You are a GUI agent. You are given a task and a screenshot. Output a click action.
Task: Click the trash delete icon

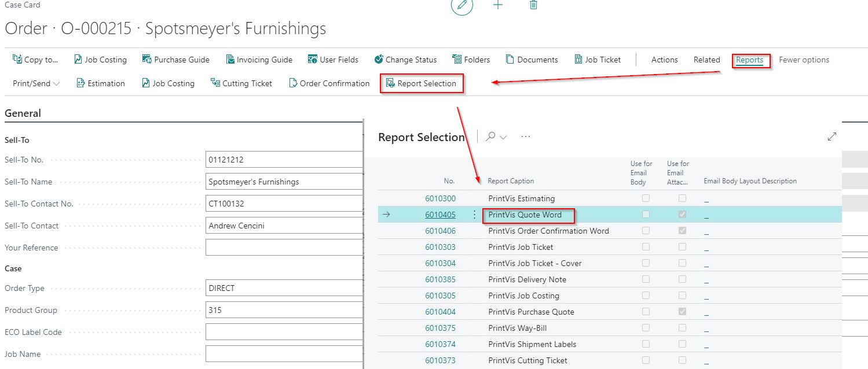click(534, 5)
